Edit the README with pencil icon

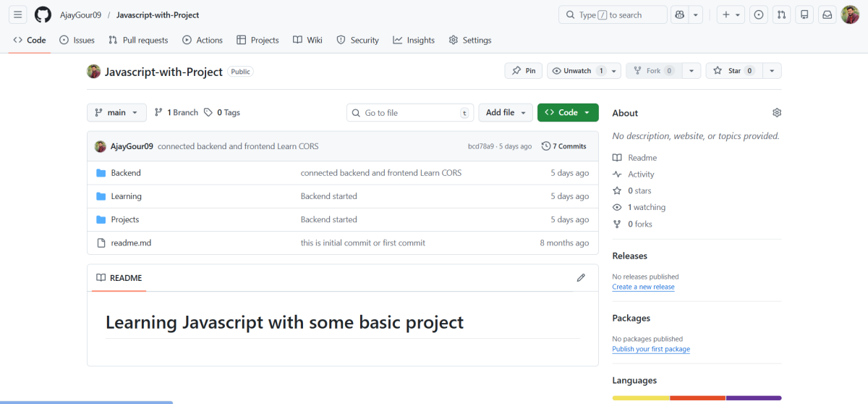(x=581, y=277)
